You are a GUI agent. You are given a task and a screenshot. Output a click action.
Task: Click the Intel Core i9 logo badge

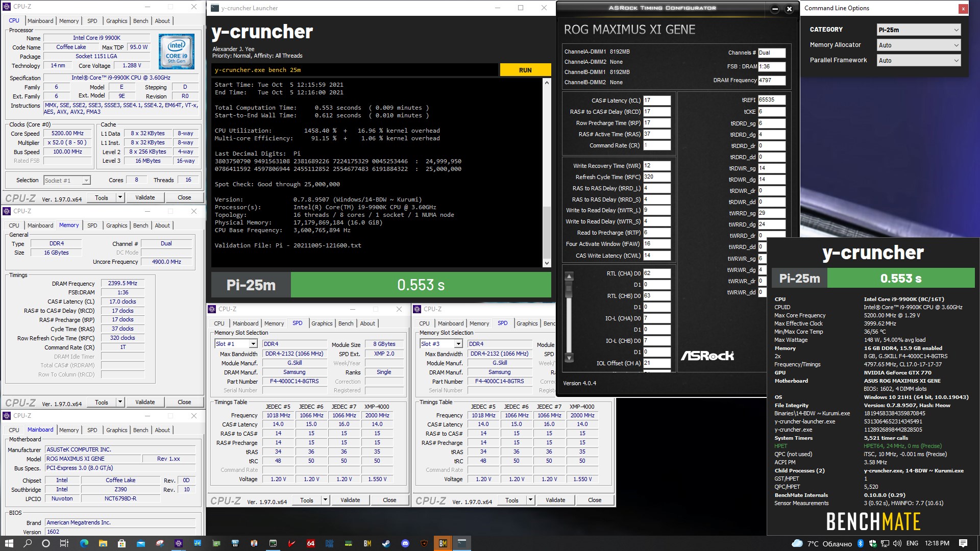177,52
